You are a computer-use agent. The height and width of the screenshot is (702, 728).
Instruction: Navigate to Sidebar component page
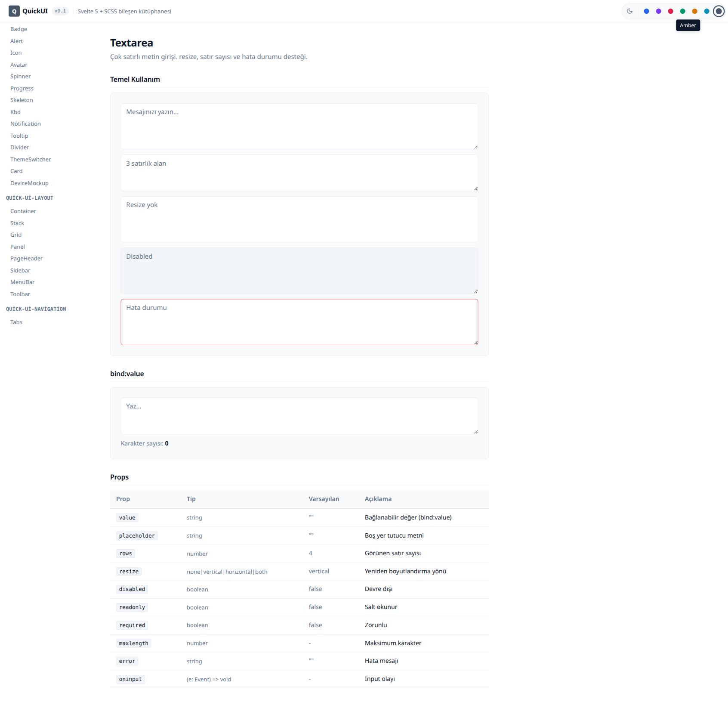[x=20, y=271]
